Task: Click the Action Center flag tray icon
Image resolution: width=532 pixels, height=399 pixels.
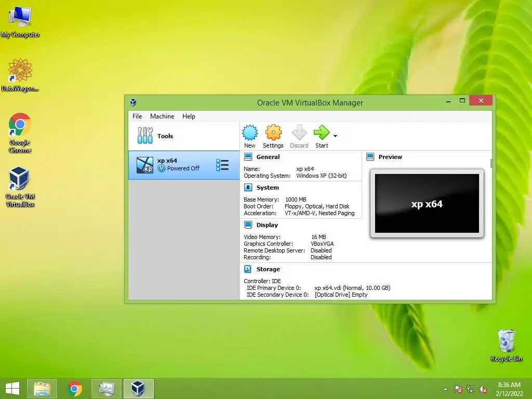Action: point(458,389)
